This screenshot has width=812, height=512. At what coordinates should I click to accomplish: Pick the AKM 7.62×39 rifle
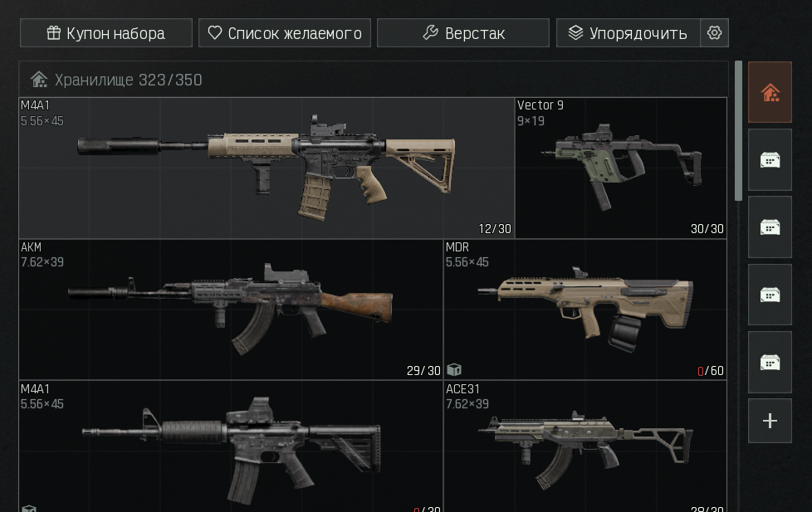231,310
